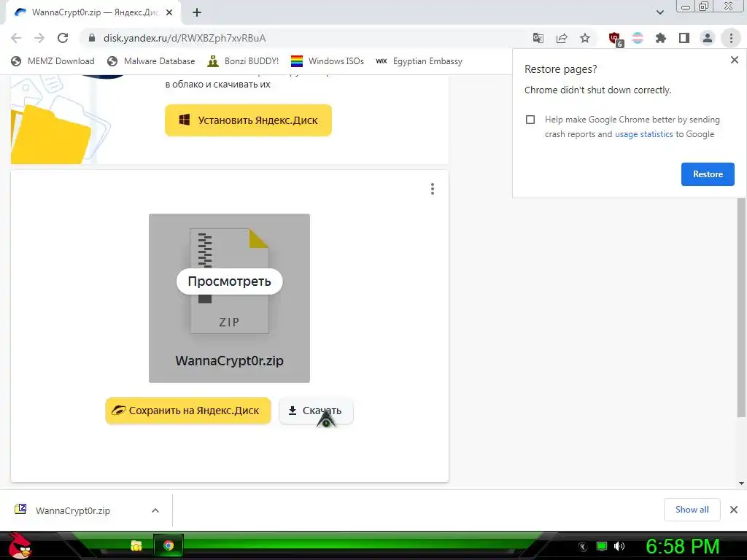The width and height of the screenshot is (747, 560).
Task: Click the padlock site info icon
Action: pyautogui.click(x=92, y=38)
